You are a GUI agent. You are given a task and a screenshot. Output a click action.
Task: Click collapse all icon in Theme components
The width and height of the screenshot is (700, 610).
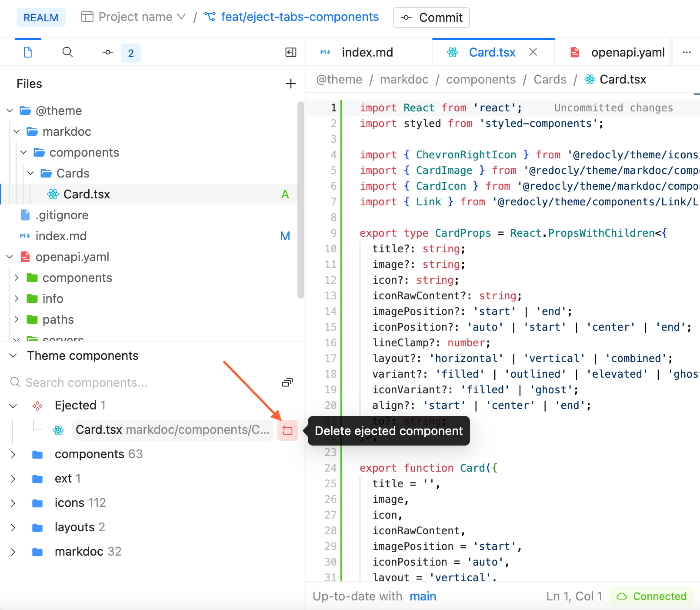pos(287,382)
